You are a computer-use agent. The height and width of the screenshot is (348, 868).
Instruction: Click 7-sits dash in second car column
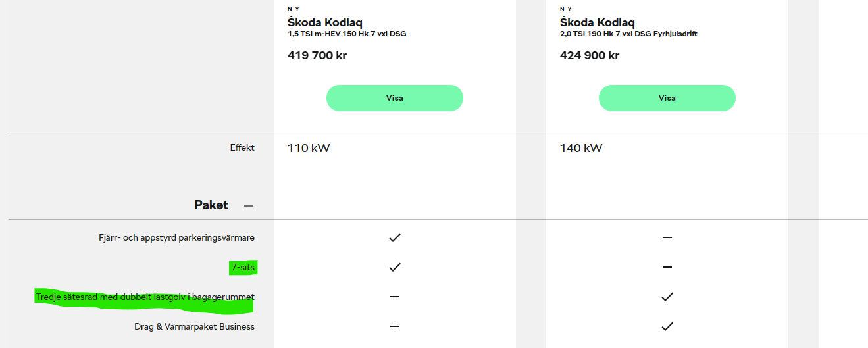(x=667, y=267)
